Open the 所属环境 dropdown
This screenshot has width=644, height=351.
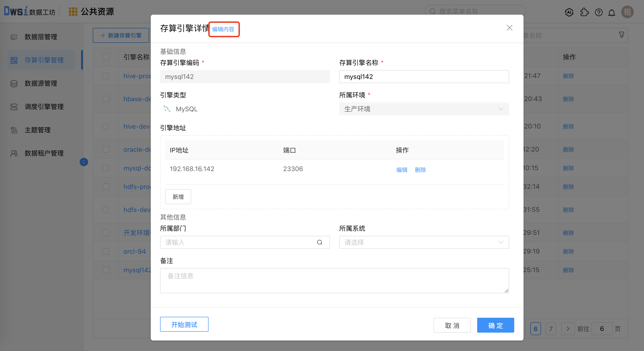click(x=424, y=109)
